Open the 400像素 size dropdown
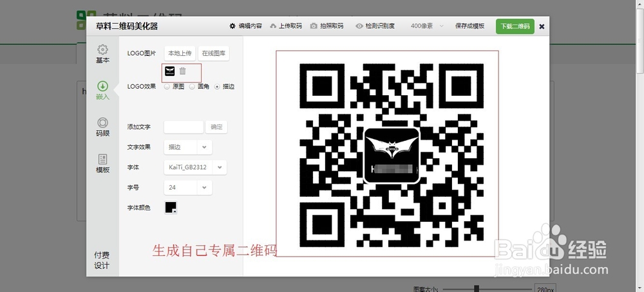 click(427, 26)
